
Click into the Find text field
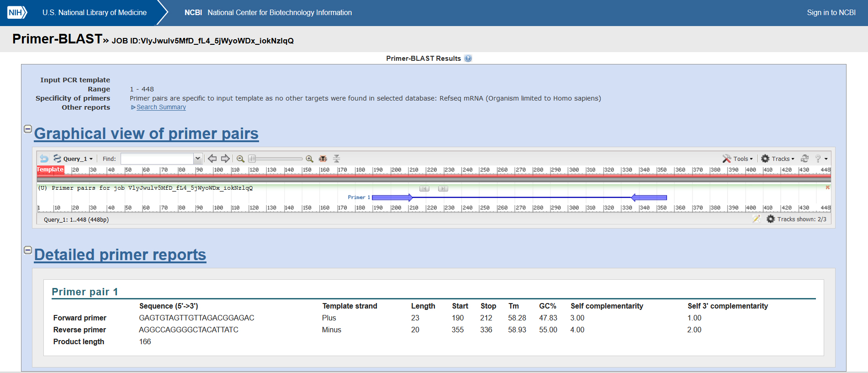(157, 159)
